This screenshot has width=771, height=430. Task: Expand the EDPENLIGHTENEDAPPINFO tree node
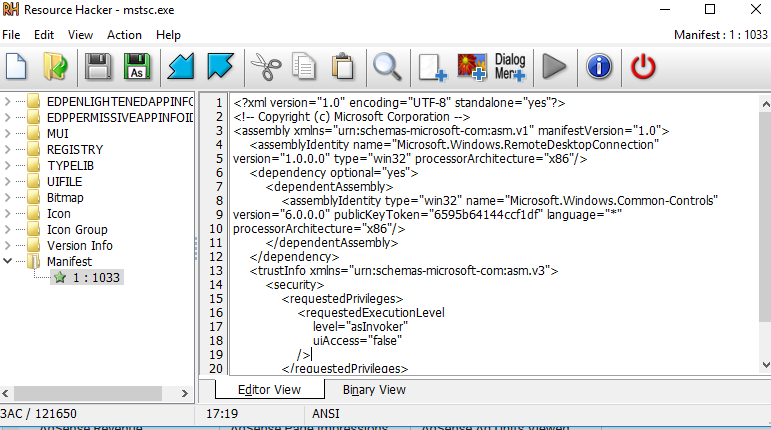click(7, 102)
